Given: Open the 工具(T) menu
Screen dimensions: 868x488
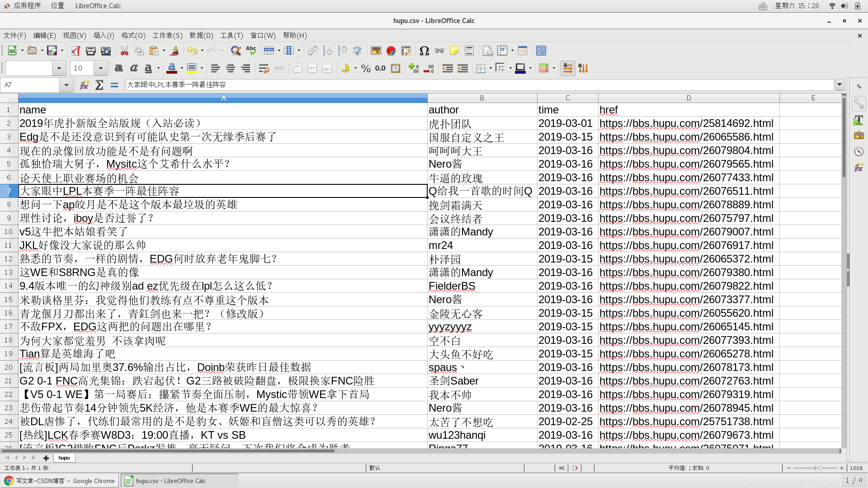Looking at the screenshot, I should point(232,35).
